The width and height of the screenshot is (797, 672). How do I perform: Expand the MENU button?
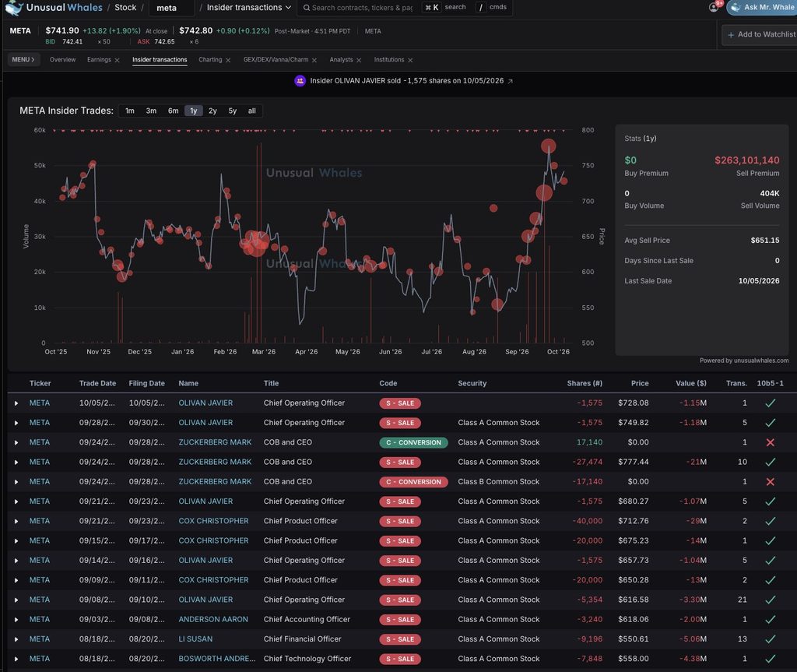[23, 59]
